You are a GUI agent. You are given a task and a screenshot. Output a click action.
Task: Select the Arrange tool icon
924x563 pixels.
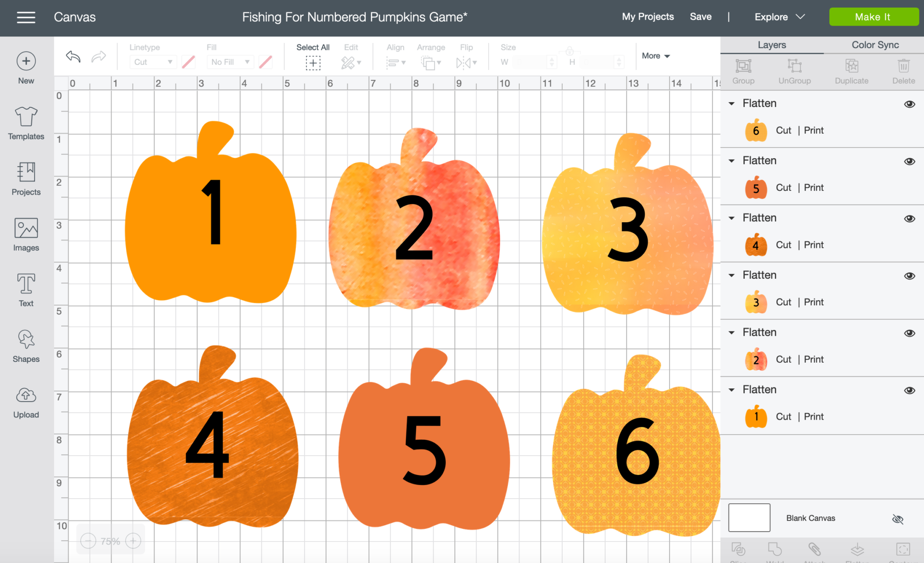tap(430, 62)
